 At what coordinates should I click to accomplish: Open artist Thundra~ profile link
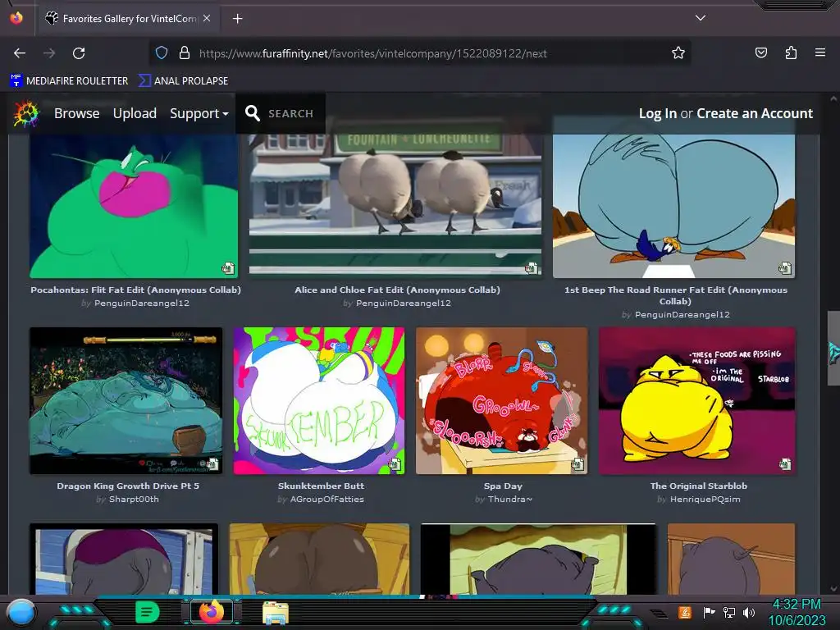509,500
